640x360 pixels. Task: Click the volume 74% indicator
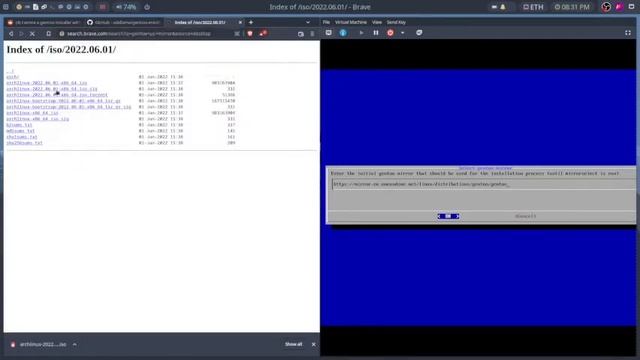[x=126, y=7]
